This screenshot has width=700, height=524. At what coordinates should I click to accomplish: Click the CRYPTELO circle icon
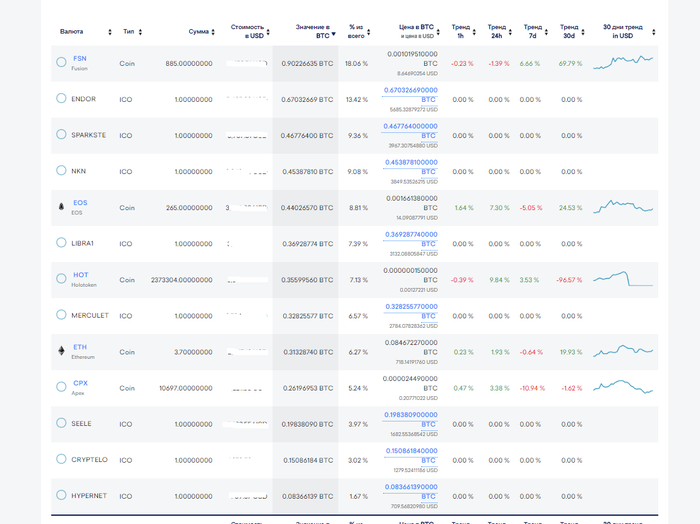pyautogui.click(x=61, y=459)
